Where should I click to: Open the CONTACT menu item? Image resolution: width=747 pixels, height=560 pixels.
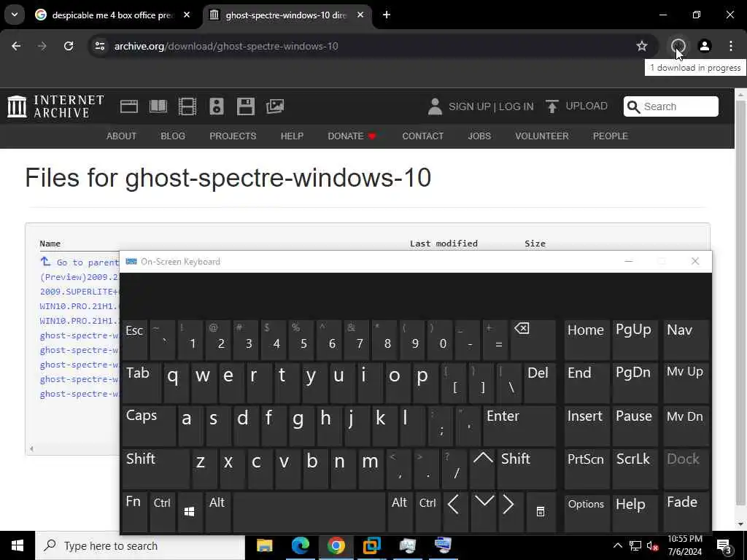(422, 136)
